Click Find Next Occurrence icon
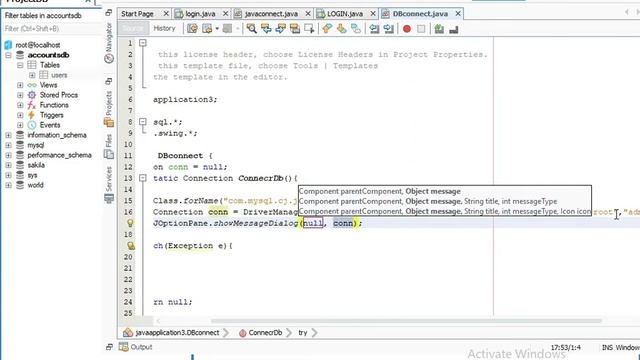Image resolution: width=640 pixels, height=360 pixels. pyautogui.click(x=280, y=29)
